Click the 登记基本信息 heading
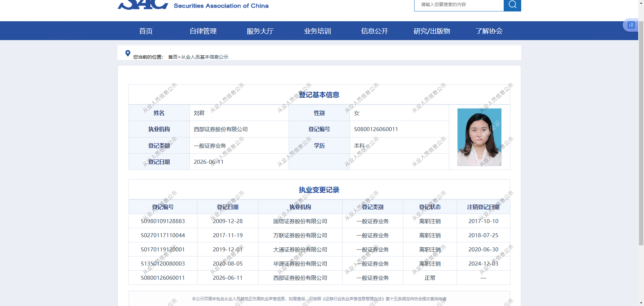 pyautogui.click(x=319, y=95)
